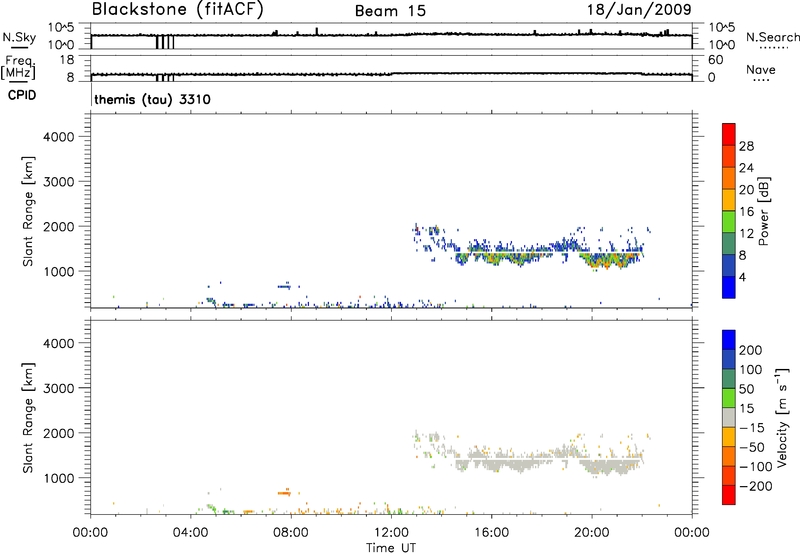Click the "Time UT" axis title
800x554 pixels.
tap(391, 548)
